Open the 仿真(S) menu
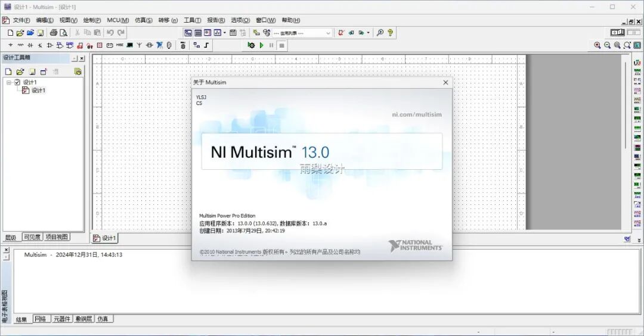 coord(143,20)
